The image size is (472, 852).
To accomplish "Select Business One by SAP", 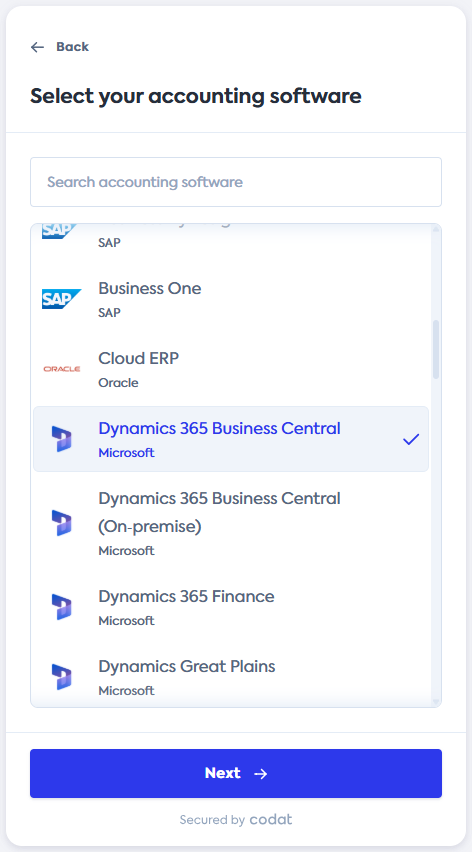I will pos(231,299).
